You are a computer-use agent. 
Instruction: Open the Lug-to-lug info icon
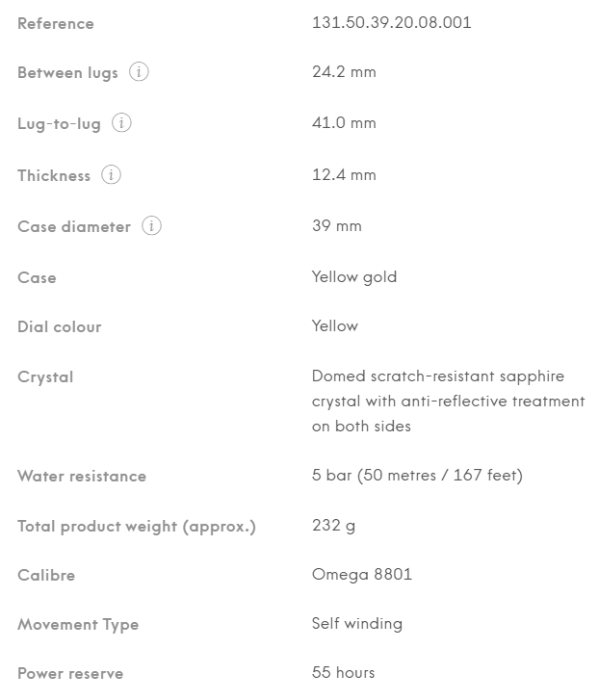121,123
